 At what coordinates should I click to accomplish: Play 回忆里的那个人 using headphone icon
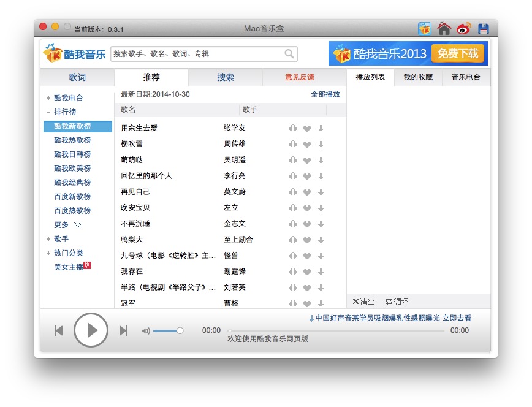[x=293, y=176]
